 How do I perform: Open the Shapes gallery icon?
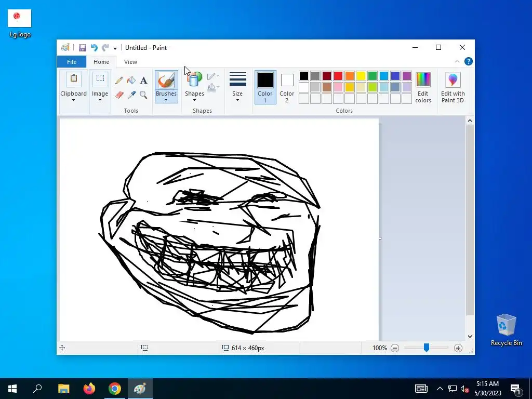(194, 80)
